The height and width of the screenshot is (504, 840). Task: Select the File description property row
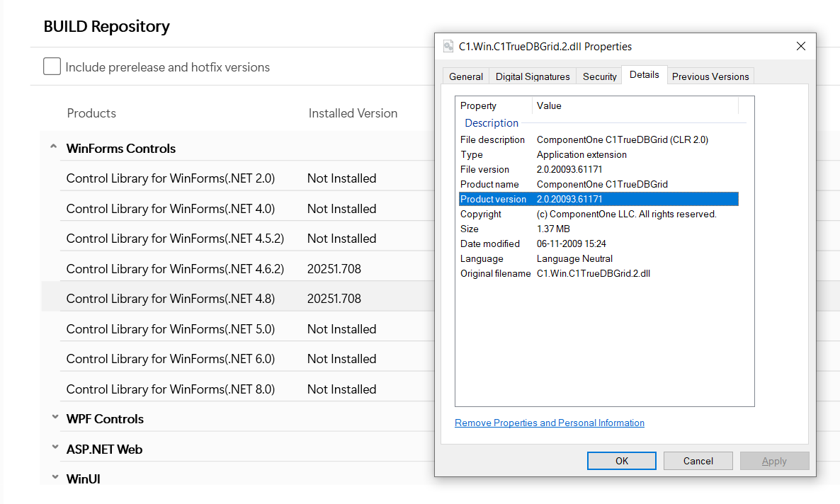(599, 139)
